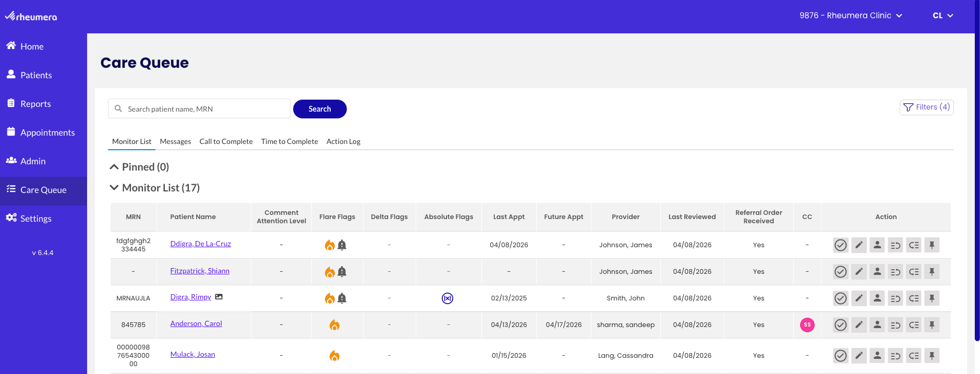
Task: Click the Last Reviewed column header
Action: click(692, 217)
